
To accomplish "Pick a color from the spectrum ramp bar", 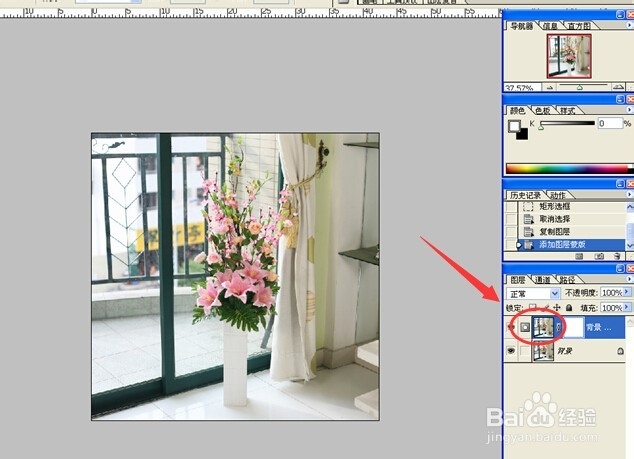I will 569,169.
